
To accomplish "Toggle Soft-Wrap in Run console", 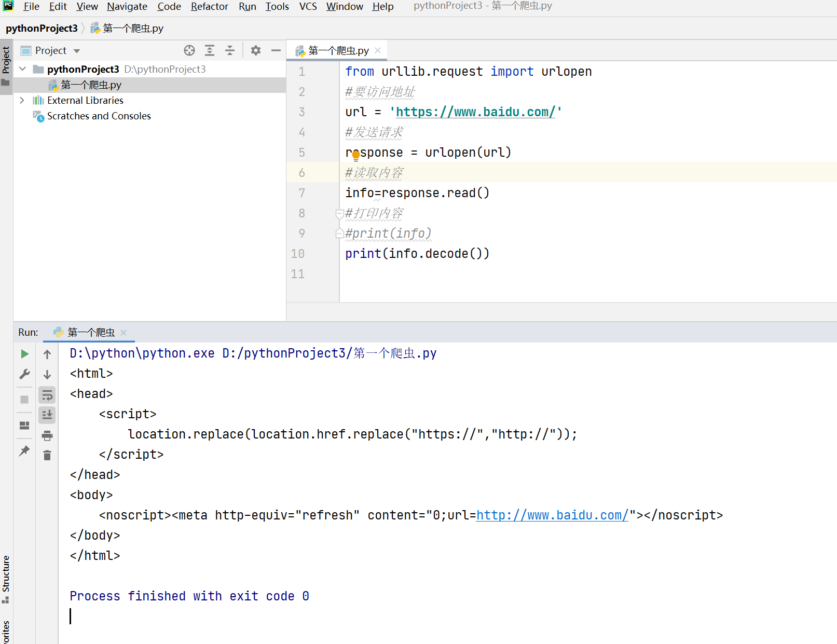I will pyautogui.click(x=47, y=395).
